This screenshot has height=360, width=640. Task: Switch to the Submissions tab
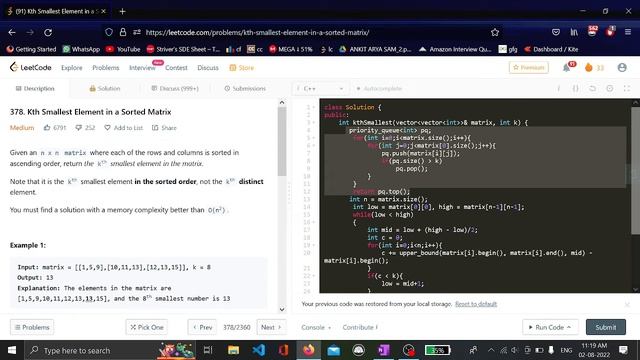[245, 89]
